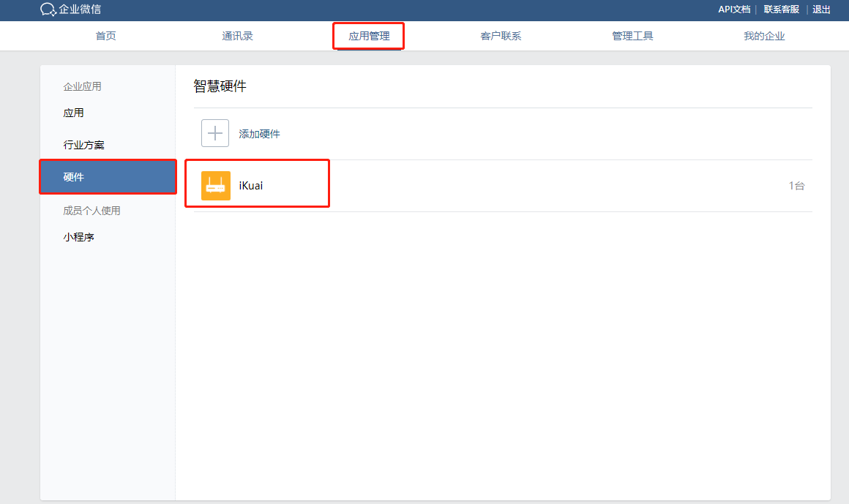
Task: Open 小程序 in the sidebar
Action: tap(78, 237)
